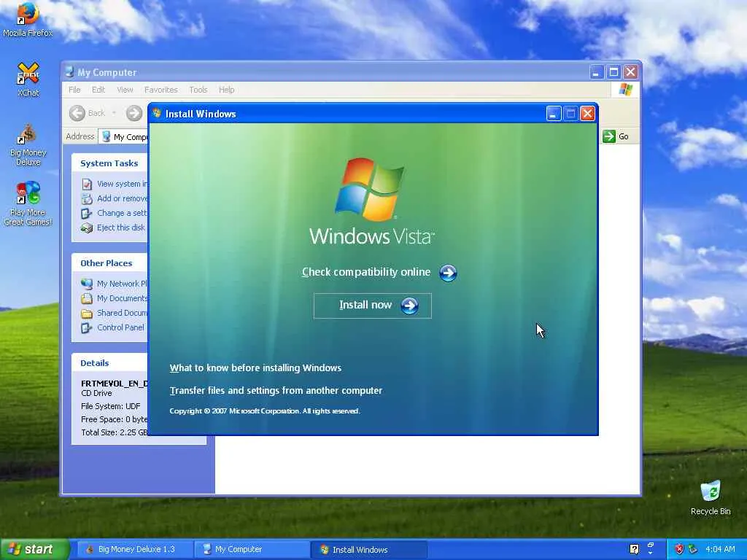Open My Documents folder icon

pos(87,298)
